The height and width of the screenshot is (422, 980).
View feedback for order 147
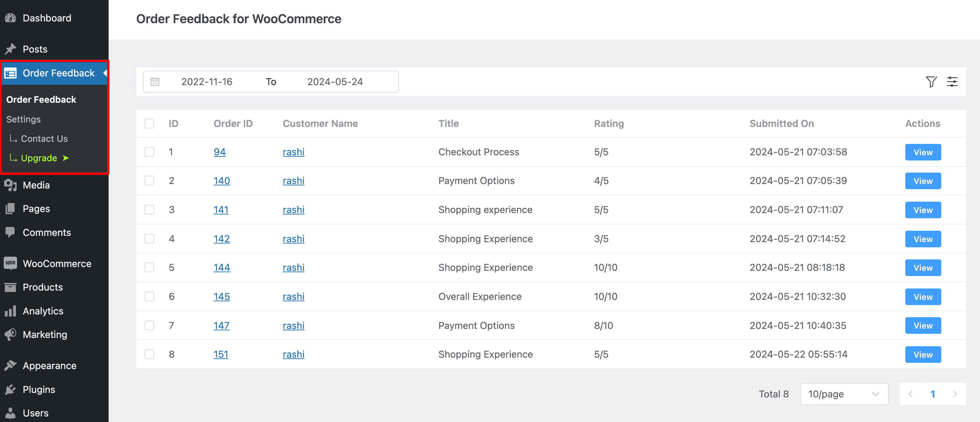923,325
